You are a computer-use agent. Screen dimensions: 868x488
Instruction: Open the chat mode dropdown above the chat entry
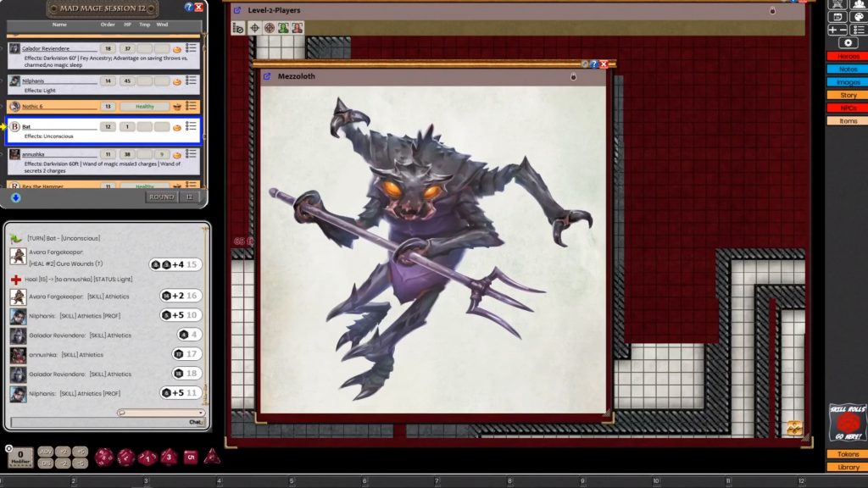(160, 413)
